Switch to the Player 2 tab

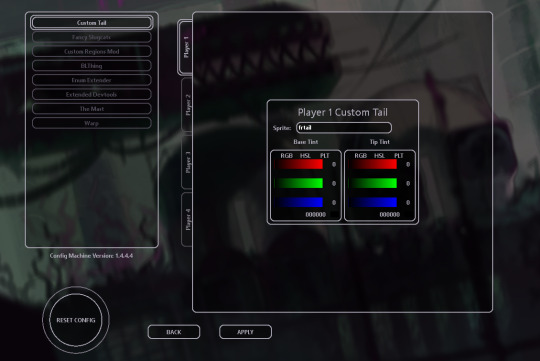[x=187, y=105]
